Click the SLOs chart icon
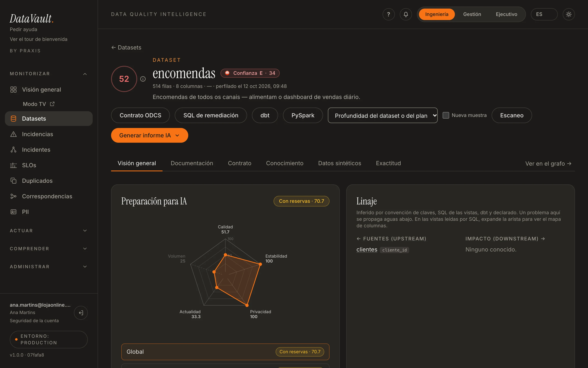This screenshot has width=588, height=368. (x=13, y=165)
